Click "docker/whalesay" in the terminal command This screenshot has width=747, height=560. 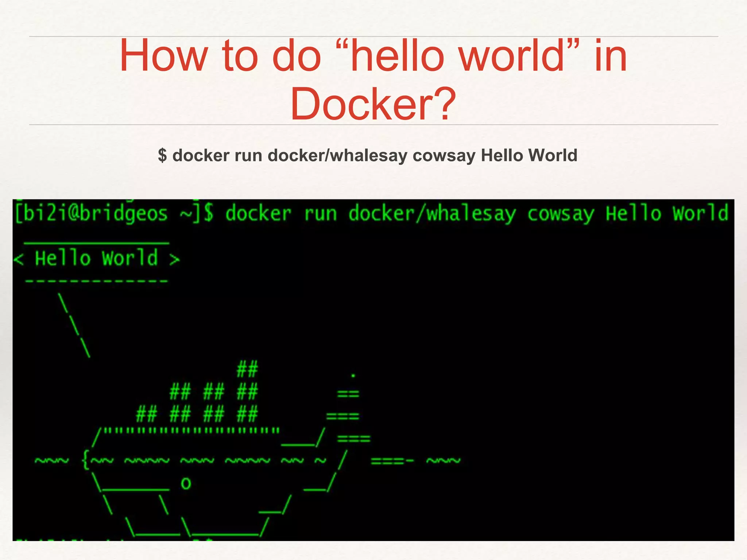(432, 214)
